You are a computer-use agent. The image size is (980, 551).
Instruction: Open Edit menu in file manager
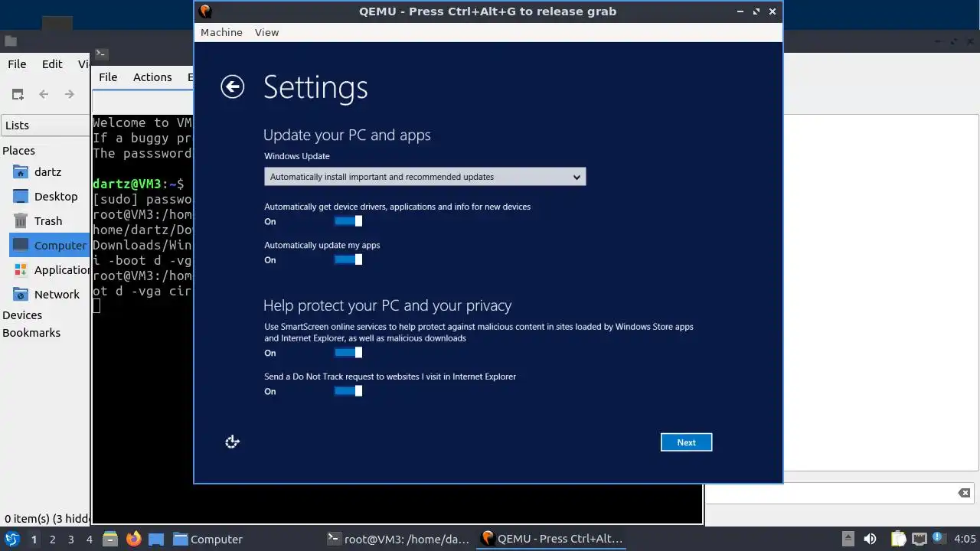tap(52, 64)
